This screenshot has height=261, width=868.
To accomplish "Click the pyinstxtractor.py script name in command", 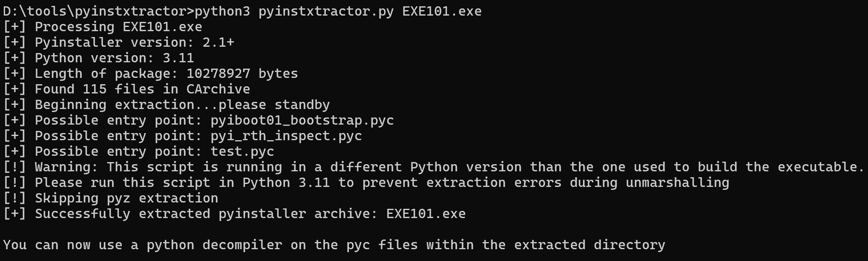I will pos(326,11).
